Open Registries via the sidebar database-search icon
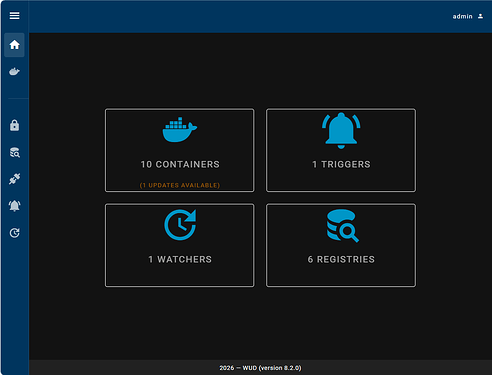 point(14,152)
